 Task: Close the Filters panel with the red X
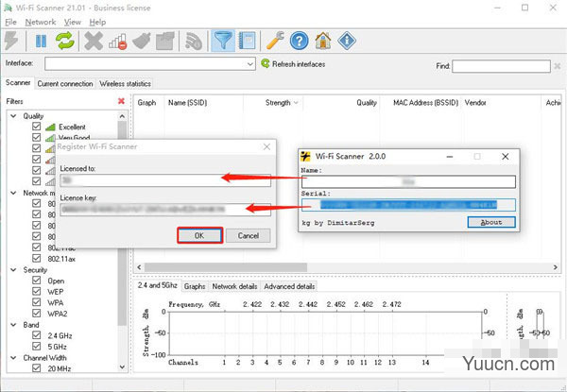(x=122, y=101)
